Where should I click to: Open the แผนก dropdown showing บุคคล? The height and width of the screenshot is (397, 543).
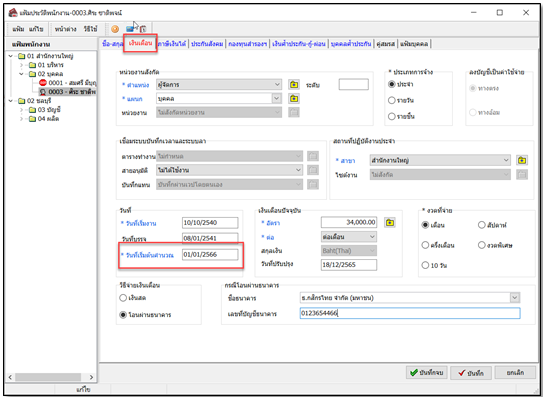point(219,99)
